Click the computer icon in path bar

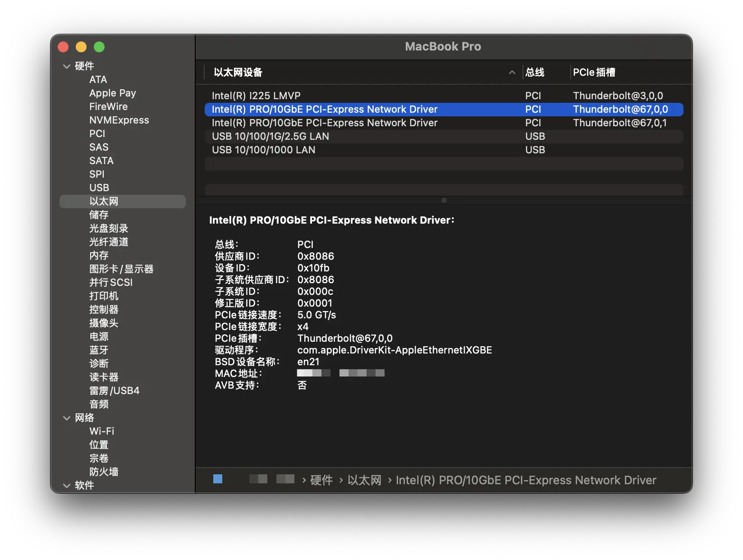(218, 479)
